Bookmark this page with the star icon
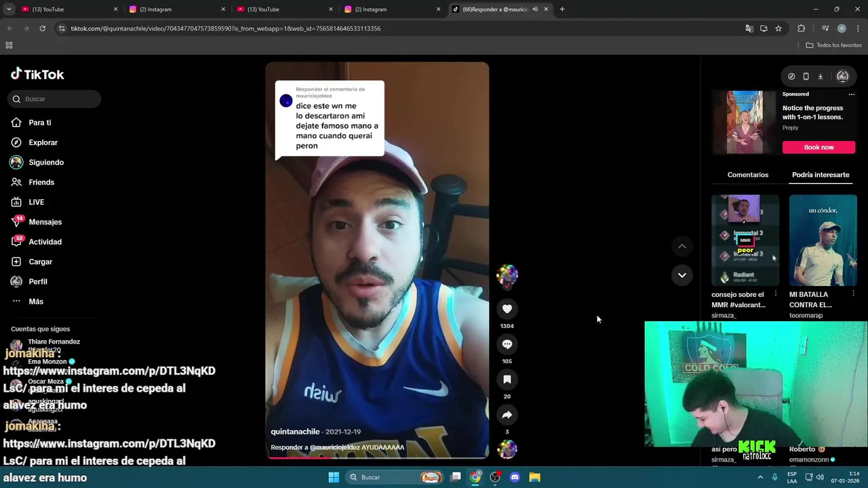 778,28
